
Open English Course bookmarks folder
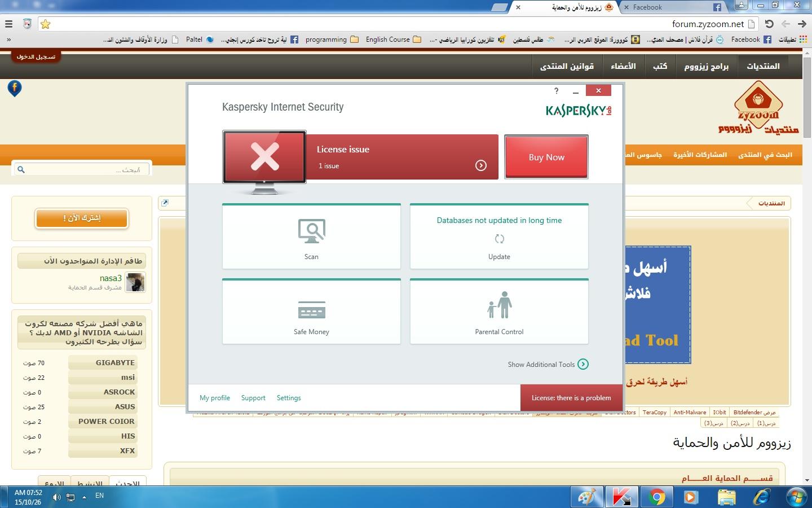(x=393, y=40)
